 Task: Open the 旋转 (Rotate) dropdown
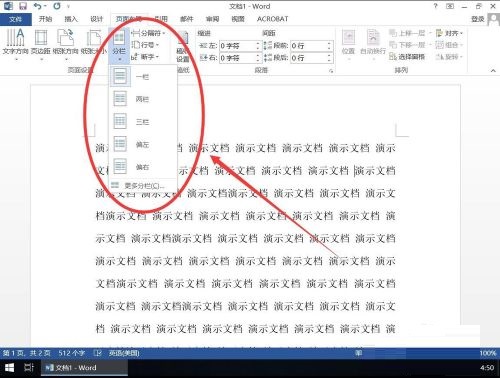(x=449, y=57)
